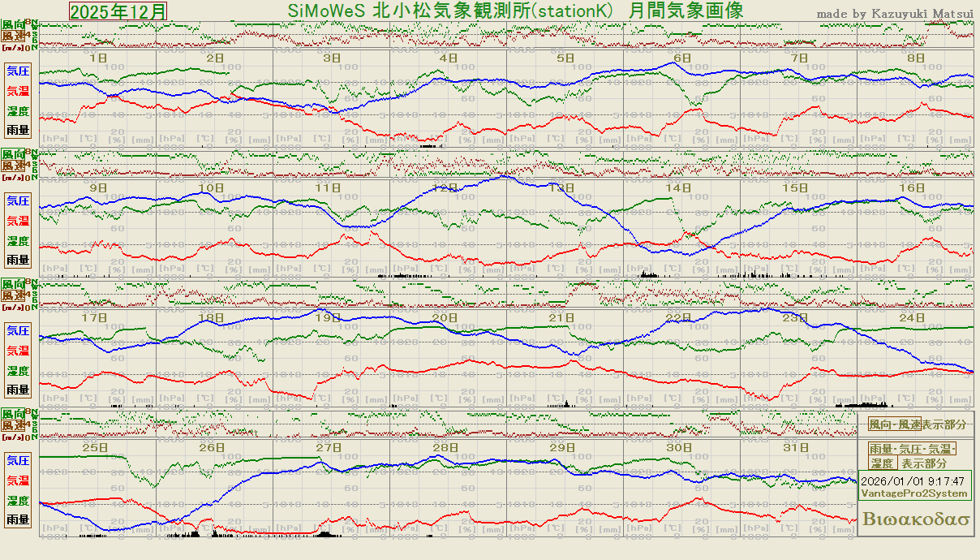Click the 風向・風速 表示部分 legend box

(917, 424)
